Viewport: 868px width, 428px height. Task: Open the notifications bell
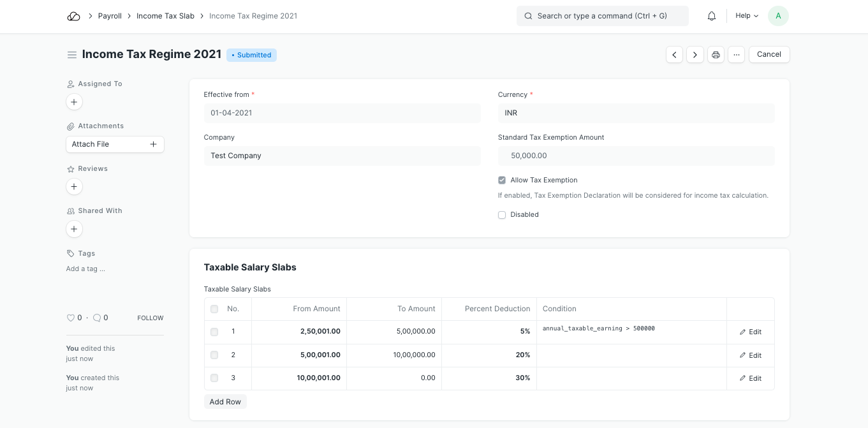click(712, 16)
